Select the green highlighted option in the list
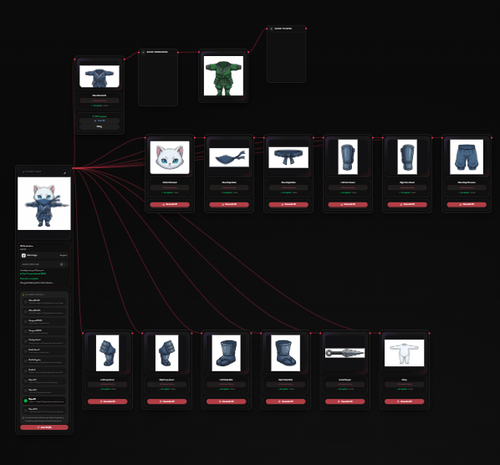 pos(44,400)
